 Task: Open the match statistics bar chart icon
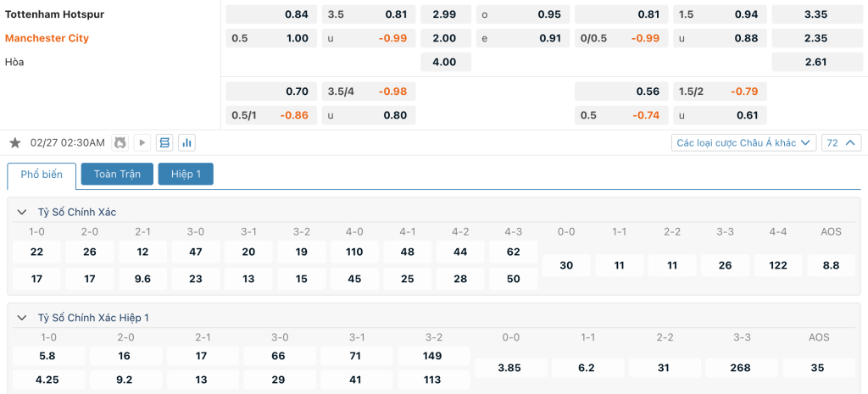pyautogui.click(x=187, y=142)
